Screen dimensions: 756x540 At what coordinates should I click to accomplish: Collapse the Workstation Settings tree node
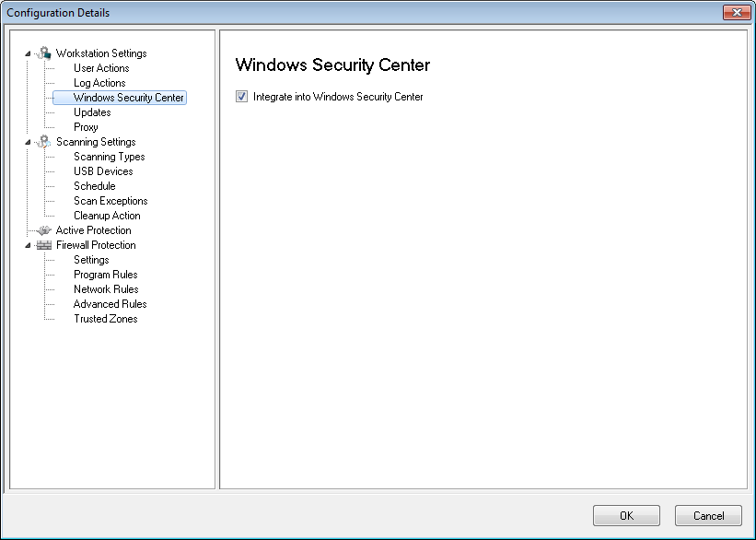click(x=28, y=53)
